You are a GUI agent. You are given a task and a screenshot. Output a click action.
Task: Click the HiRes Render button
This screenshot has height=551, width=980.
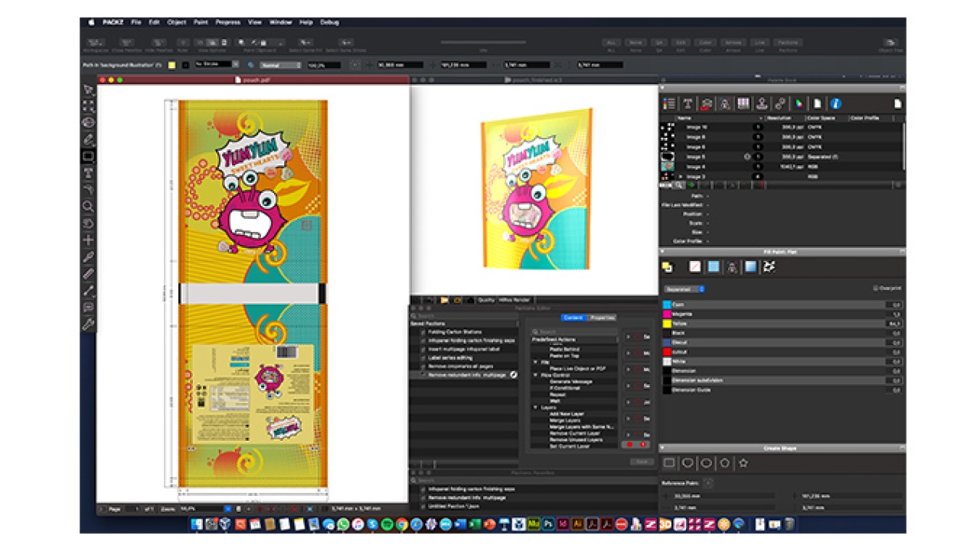tap(515, 300)
